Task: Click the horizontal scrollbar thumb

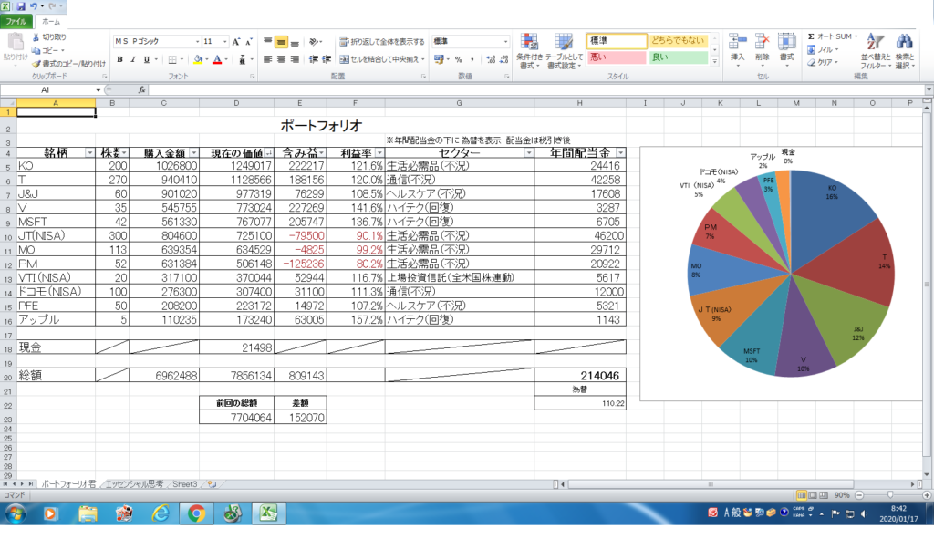Action: [710, 484]
